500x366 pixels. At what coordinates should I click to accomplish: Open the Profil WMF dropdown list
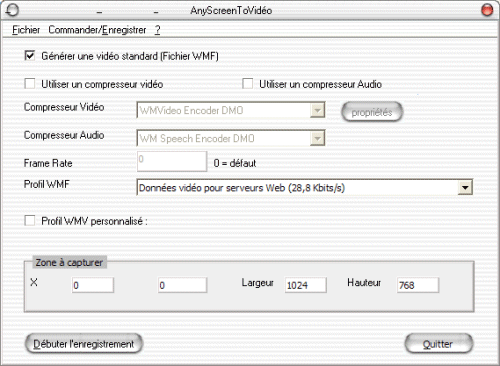[465, 188]
